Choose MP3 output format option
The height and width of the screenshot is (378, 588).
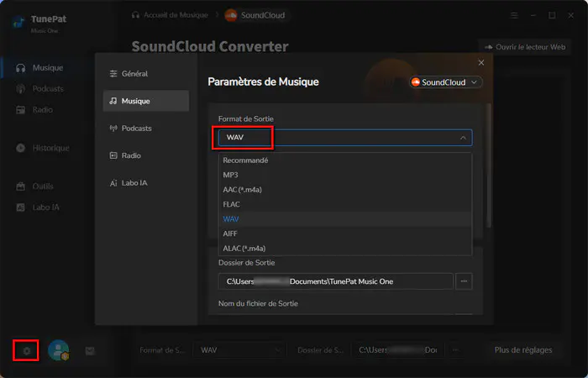(345, 175)
